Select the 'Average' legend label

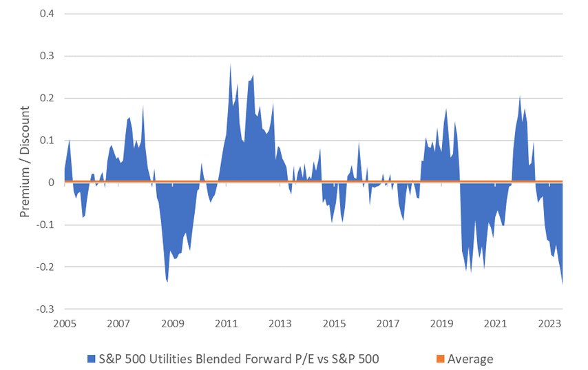tap(470, 359)
